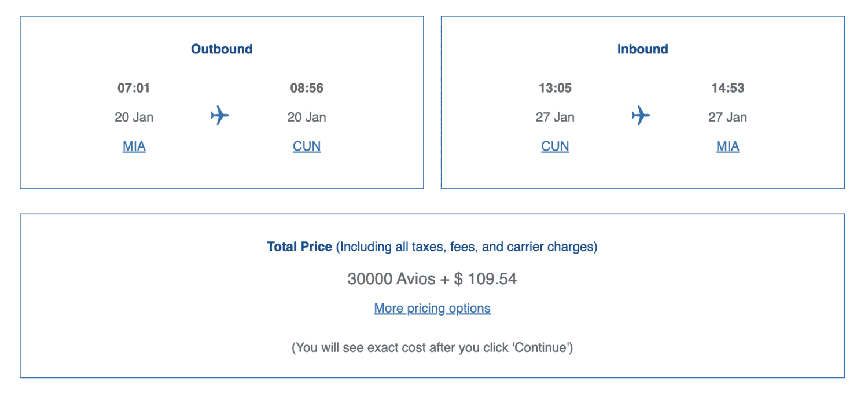This screenshot has height=396, width=868.
Task: Click the Outbound flight airplane icon
Action: [x=220, y=116]
